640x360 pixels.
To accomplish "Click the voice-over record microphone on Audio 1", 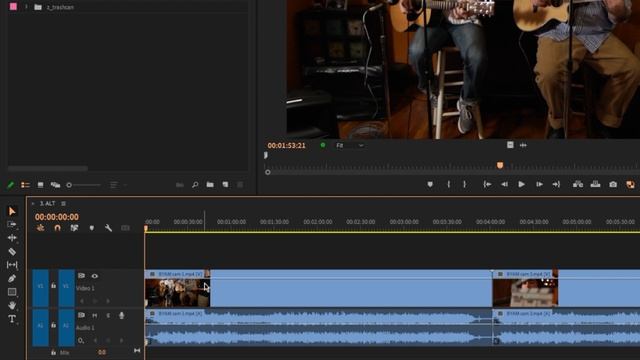I will pyautogui.click(x=121, y=315).
